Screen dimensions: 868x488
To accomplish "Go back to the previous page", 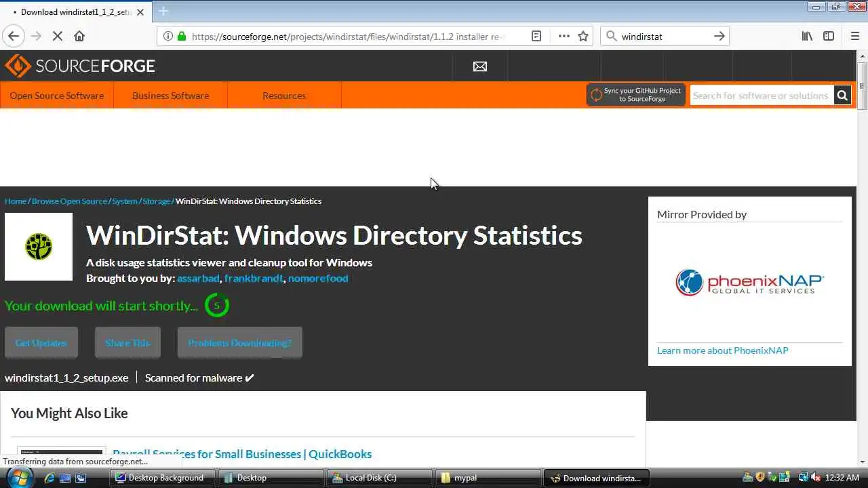I will click(x=14, y=37).
